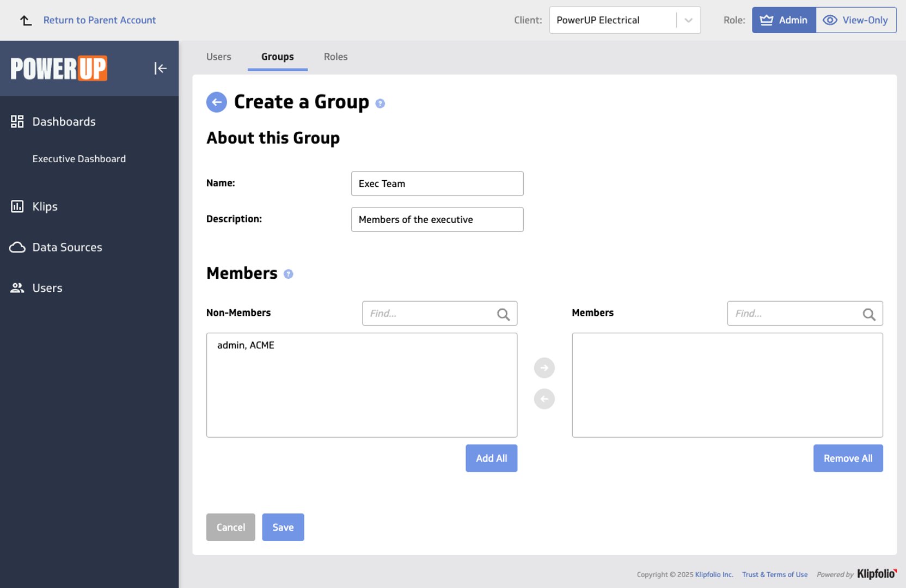The height and width of the screenshot is (588, 906).
Task: Switch role to View-Only
Action: tap(856, 20)
